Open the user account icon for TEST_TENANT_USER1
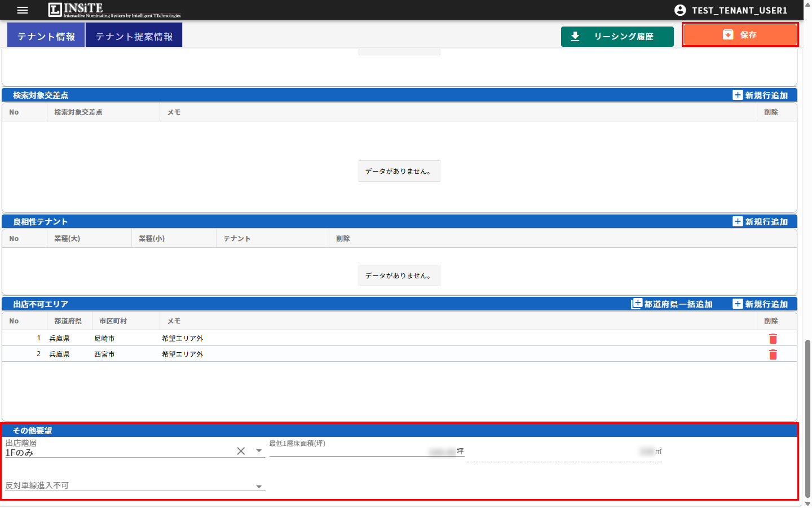The height and width of the screenshot is (508, 812). coord(681,10)
